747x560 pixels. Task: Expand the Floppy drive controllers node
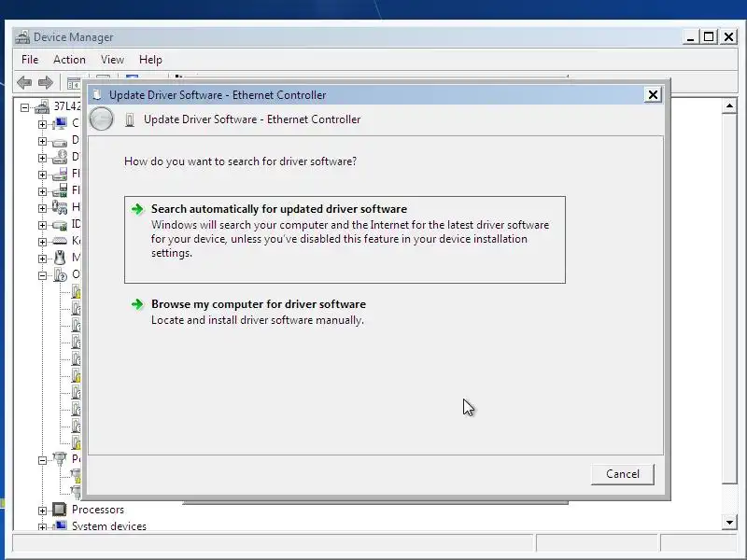[42, 191]
